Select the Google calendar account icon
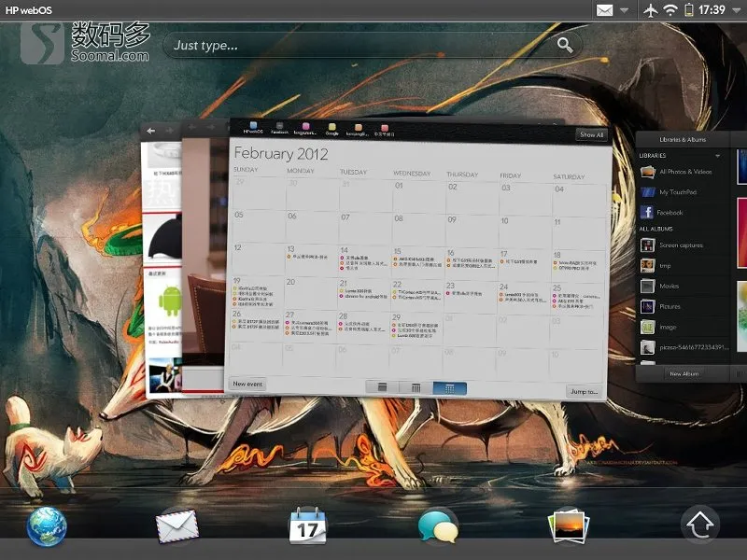Viewport: 747px width, 560px height. coord(332,130)
